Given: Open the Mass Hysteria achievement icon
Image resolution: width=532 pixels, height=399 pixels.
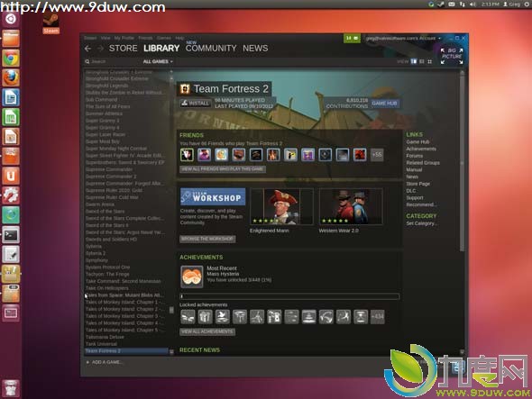Looking at the screenshot, I should (x=192, y=277).
